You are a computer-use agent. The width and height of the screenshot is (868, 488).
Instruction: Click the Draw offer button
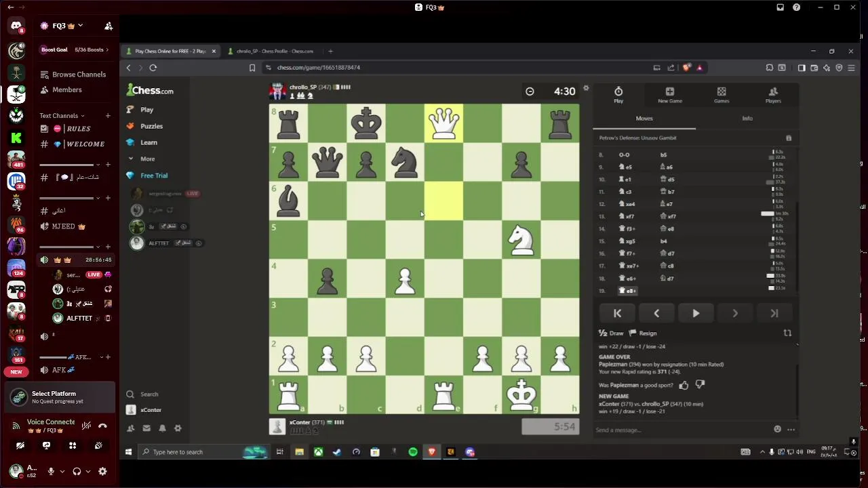pos(611,333)
